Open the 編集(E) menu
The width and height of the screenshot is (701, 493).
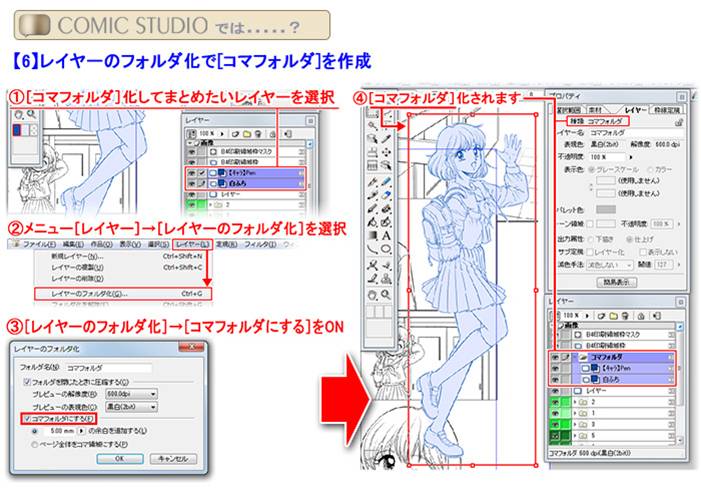click(x=73, y=244)
